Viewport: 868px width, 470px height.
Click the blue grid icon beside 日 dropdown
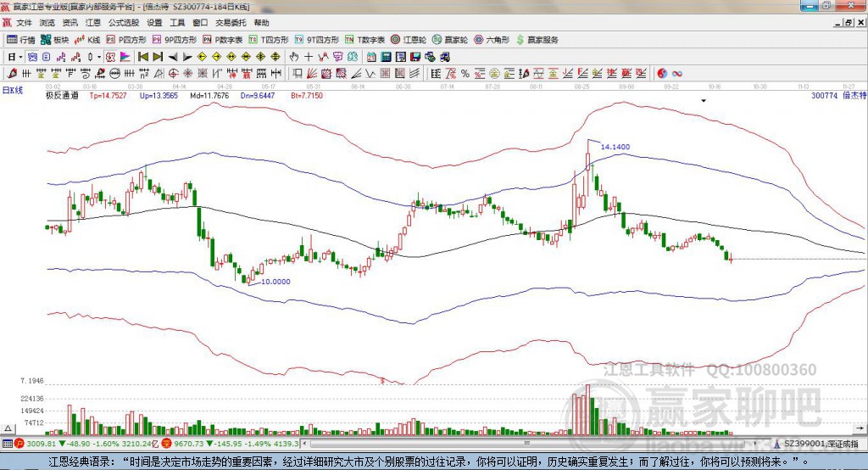pyautogui.click(x=33, y=57)
